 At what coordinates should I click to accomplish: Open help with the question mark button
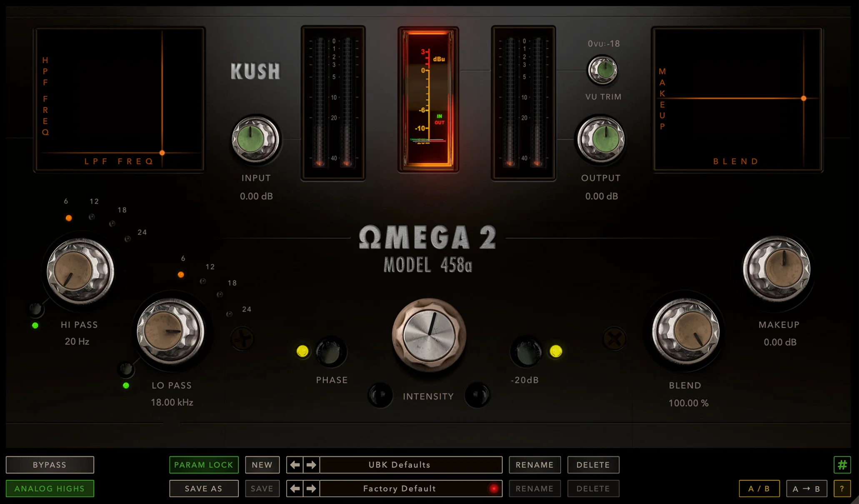click(842, 489)
